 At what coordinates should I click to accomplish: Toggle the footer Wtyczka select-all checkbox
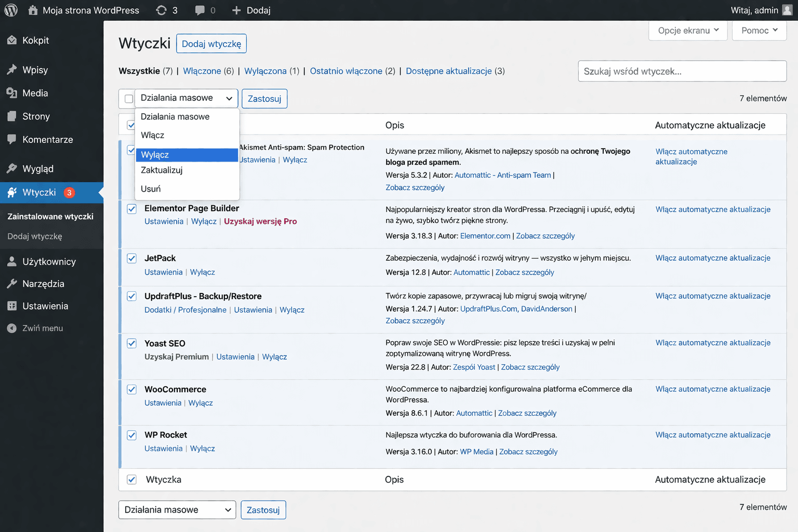[x=132, y=480]
